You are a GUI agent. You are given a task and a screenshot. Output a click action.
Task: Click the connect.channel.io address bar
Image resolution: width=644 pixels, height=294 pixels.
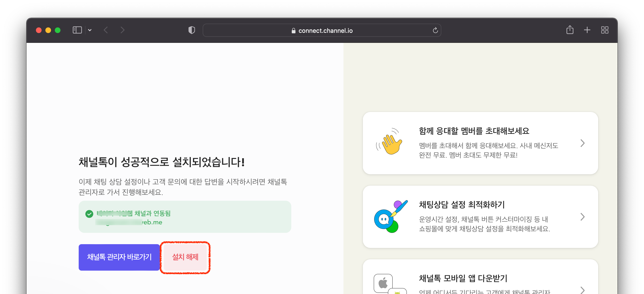(322, 30)
